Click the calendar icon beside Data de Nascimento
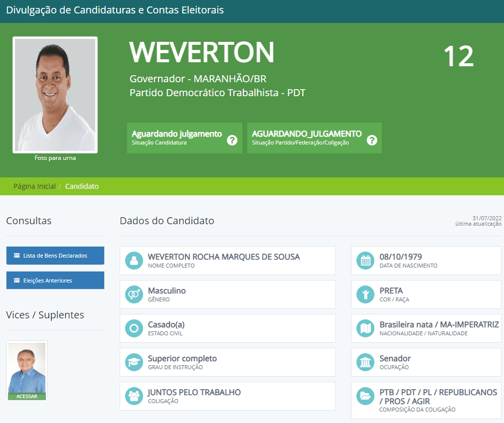The height and width of the screenshot is (423, 504). [365, 261]
